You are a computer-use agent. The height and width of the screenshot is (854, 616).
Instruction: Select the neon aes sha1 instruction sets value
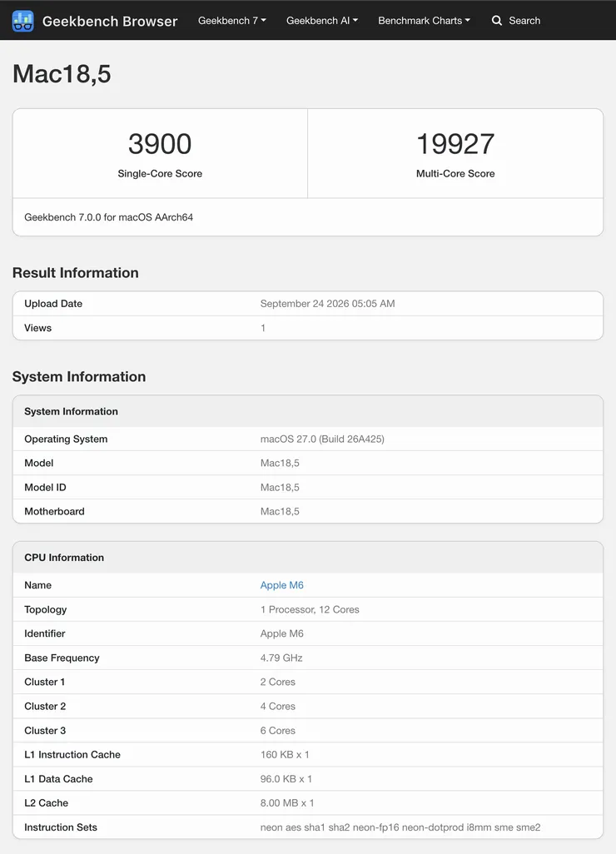(x=400, y=827)
